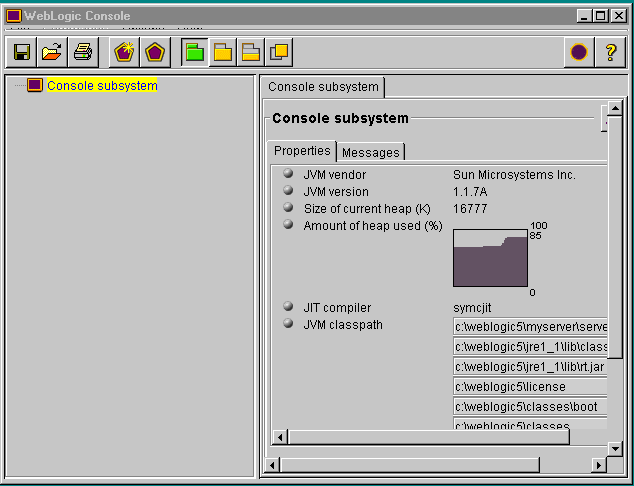Image resolution: width=634 pixels, height=486 pixels.
Task: Click the jre1_1\lib\class classpath field
Action: (530, 347)
